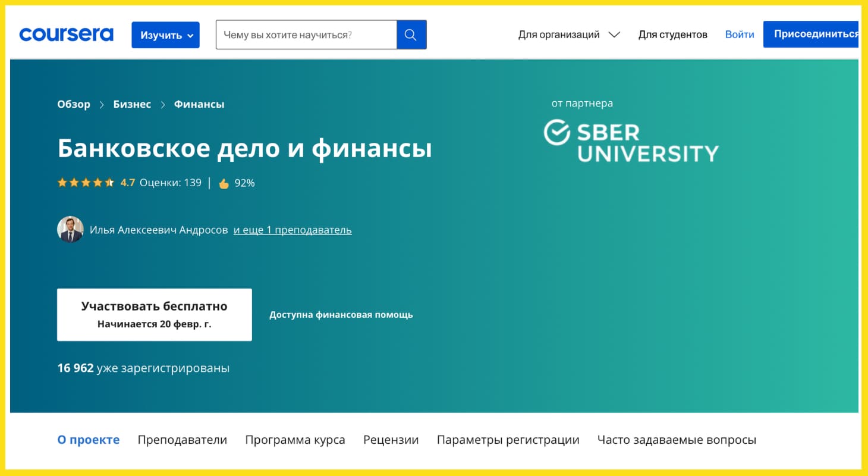Click the course title Банковское дело и финансы

click(244, 148)
